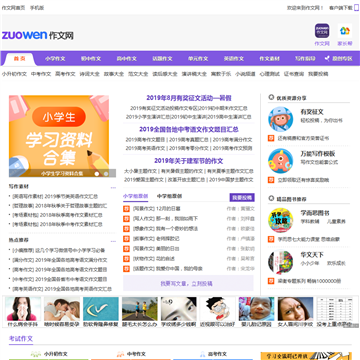Click the mobile phone client download icon

(356, 8)
